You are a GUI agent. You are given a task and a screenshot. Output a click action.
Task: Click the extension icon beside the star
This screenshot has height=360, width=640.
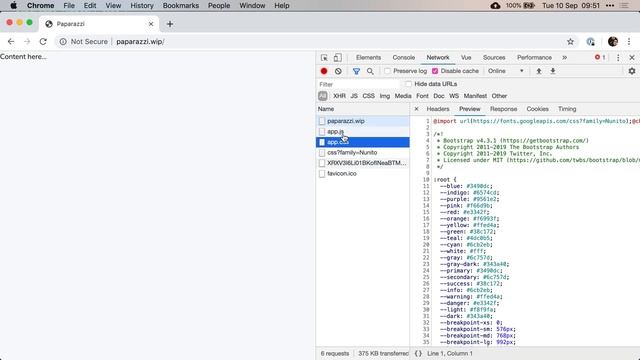click(x=590, y=42)
